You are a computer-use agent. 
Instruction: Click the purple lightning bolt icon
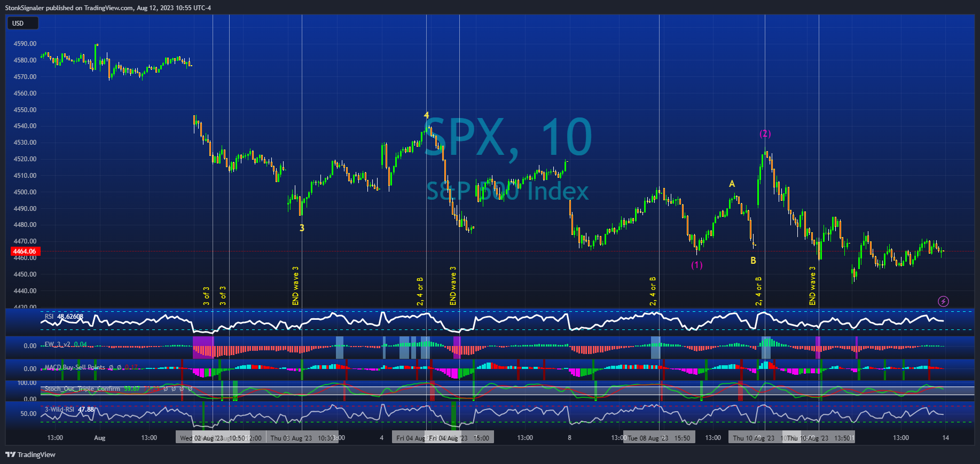(x=943, y=302)
